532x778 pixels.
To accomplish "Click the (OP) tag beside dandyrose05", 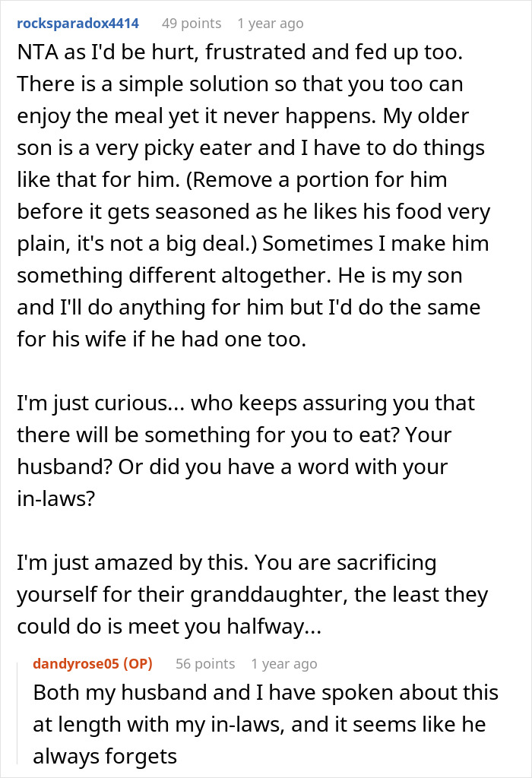I will point(137,663).
